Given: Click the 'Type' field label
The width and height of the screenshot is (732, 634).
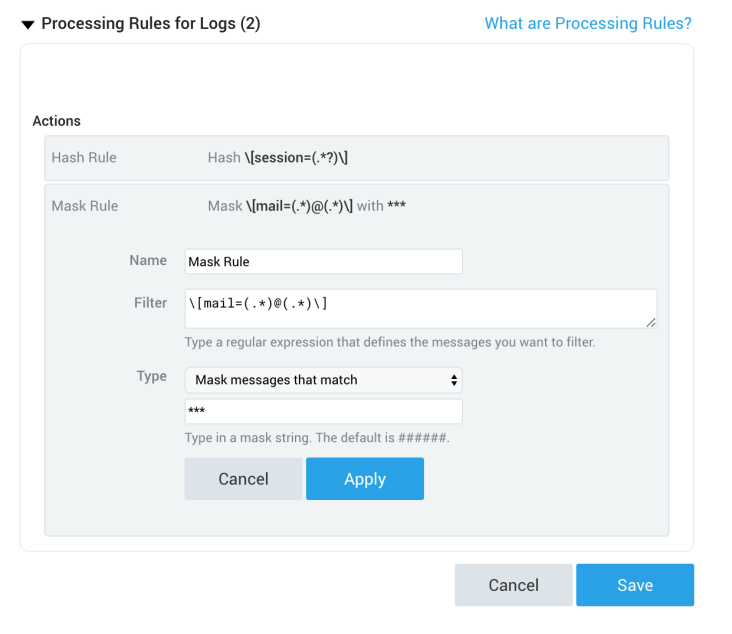Looking at the screenshot, I should (x=152, y=377).
